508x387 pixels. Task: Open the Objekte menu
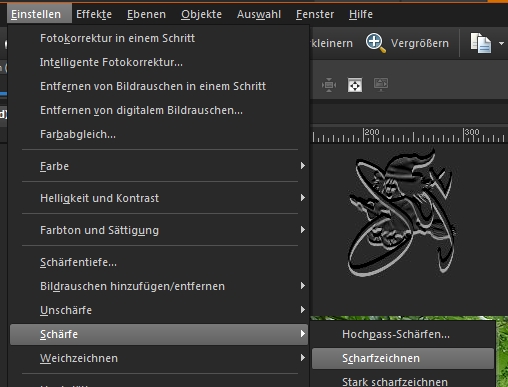pyautogui.click(x=201, y=14)
